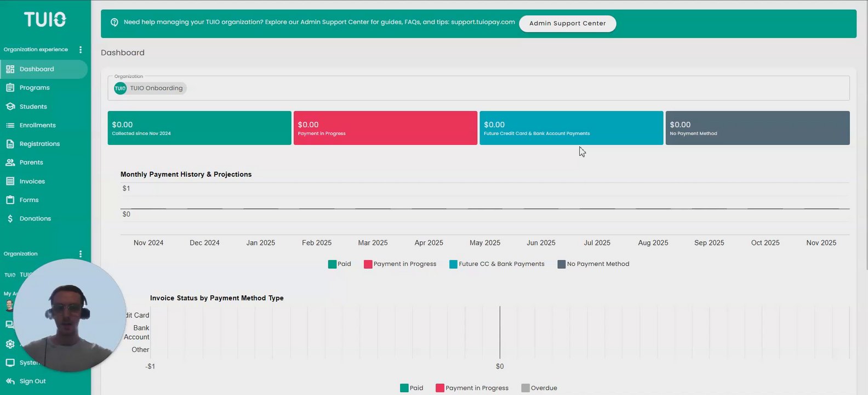Image resolution: width=868 pixels, height=395 pixels.
Task: Click the Admin Support Center button
Action: (567, 24)
